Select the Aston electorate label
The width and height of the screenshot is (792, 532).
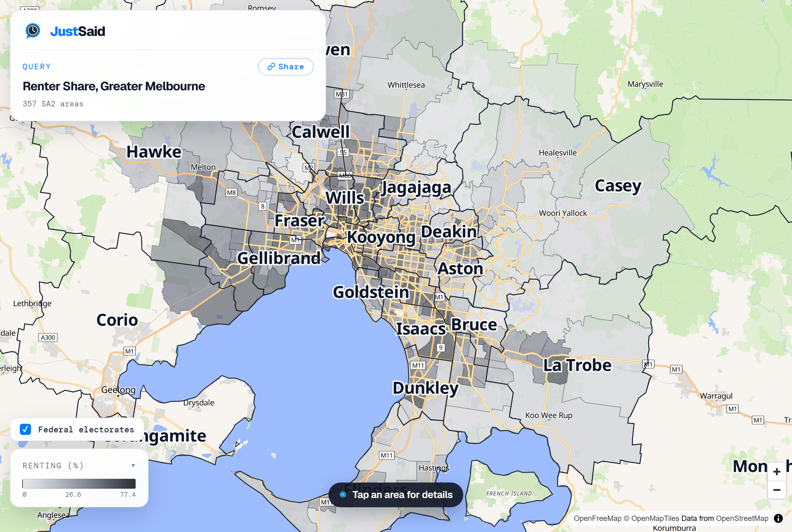coord(460,269)
